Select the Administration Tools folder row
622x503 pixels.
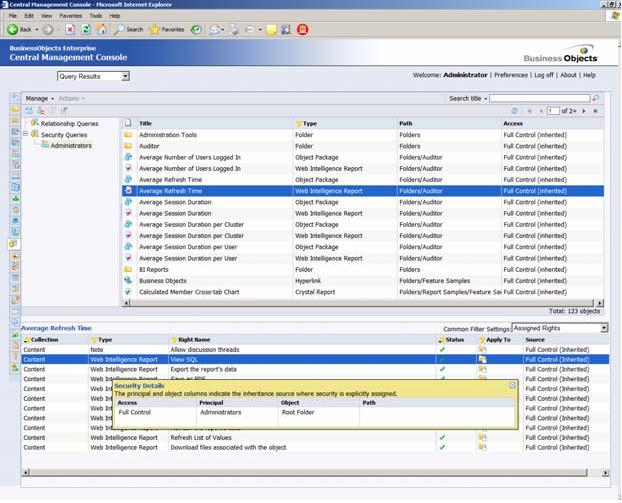[363, 135]
